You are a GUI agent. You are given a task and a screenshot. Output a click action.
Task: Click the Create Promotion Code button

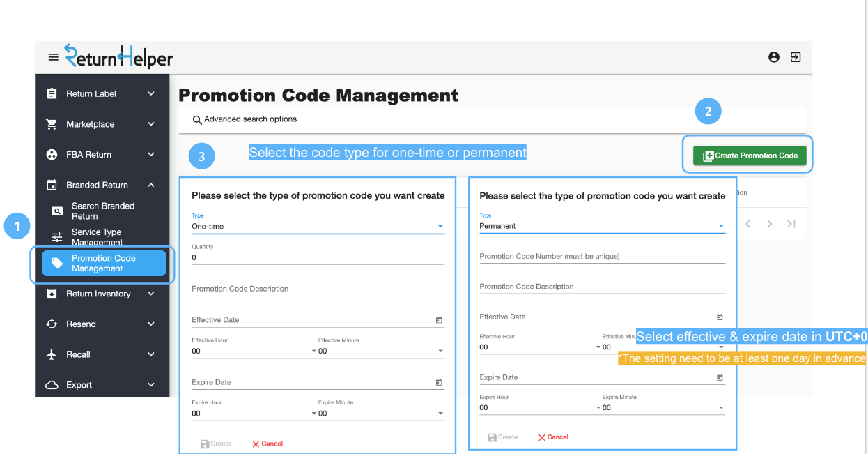click(x=748, y=154)
